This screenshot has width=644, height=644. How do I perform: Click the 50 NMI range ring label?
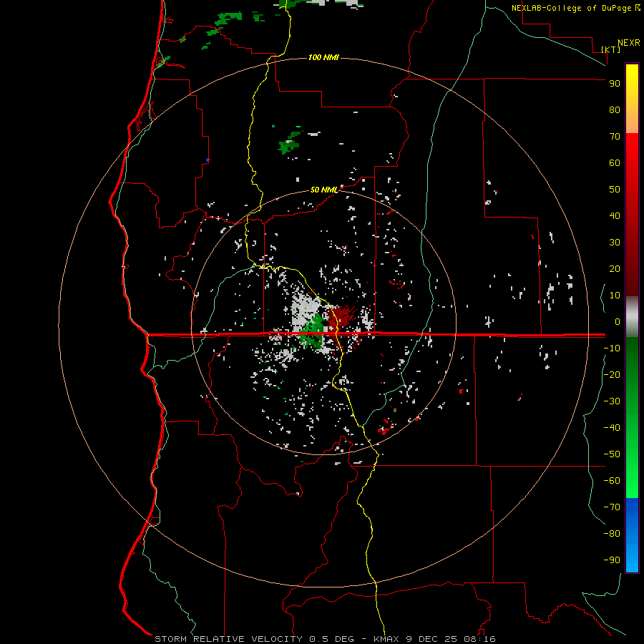coord(324,190)
